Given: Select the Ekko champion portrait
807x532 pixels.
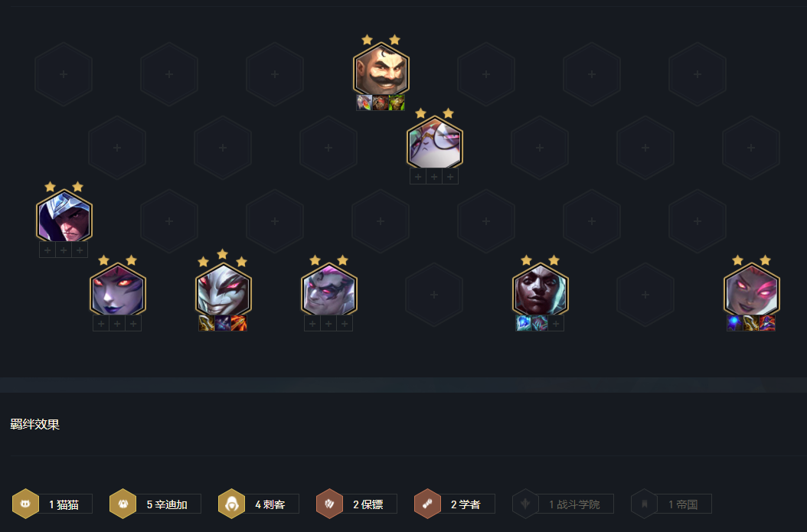Looking at the screenshot, I should [540, 290].
